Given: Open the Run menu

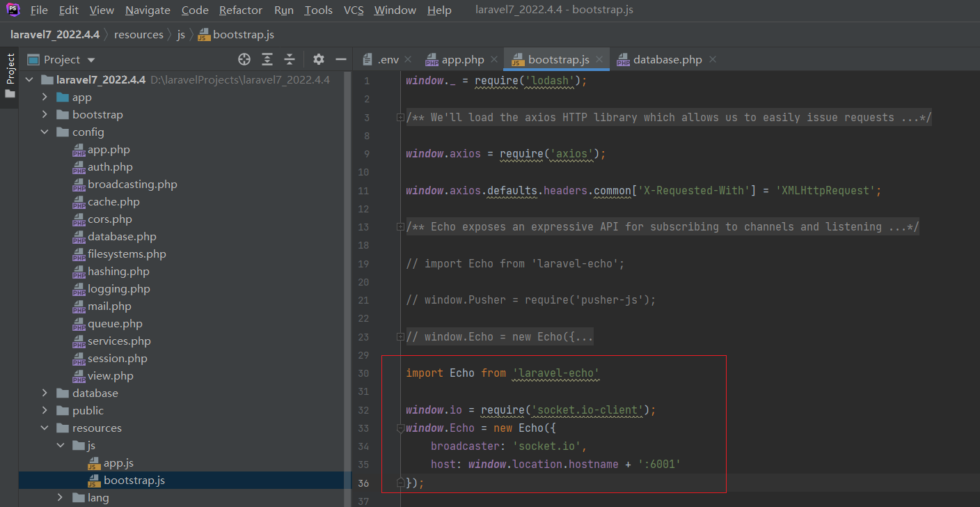Looking at the screenshot, I should point(284,10).
